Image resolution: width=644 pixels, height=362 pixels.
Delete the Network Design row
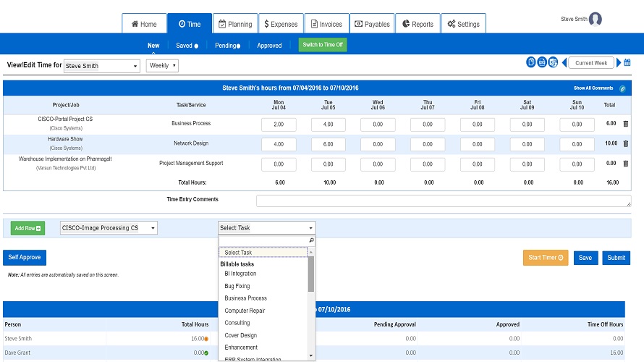tap(626, 143)
